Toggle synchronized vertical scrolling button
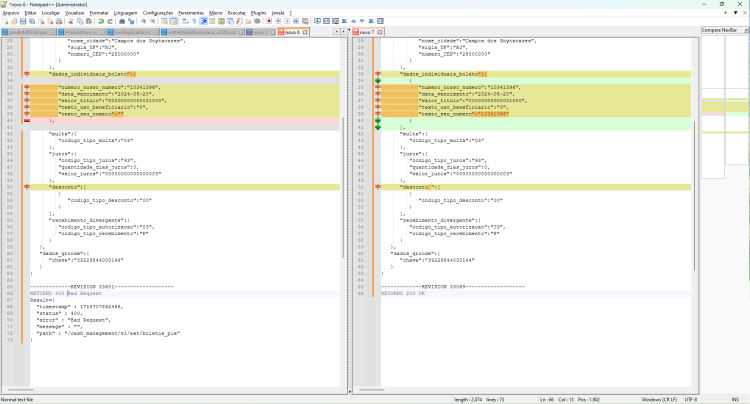The image size is (750, 404). click(164, 21)
